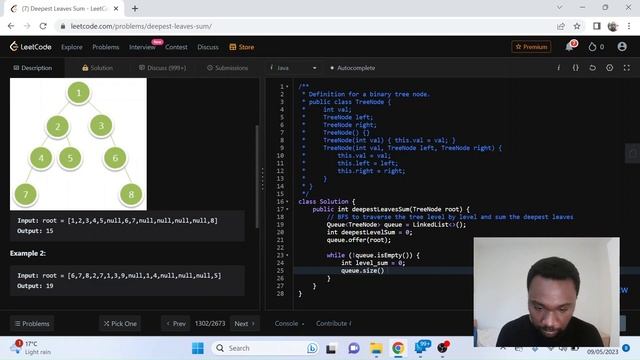Open Task View on the taskbar
640x360 pixels.
click(331, 348)
